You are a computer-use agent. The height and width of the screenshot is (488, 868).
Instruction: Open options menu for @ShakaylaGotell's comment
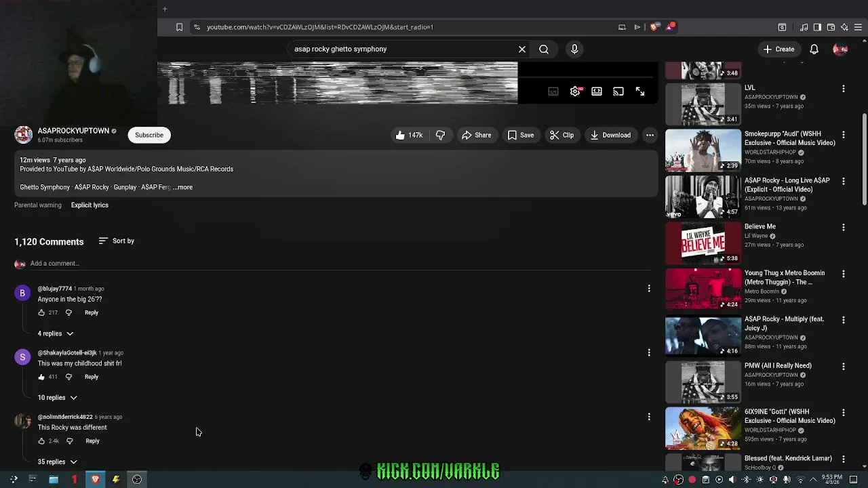pos(649,352)
